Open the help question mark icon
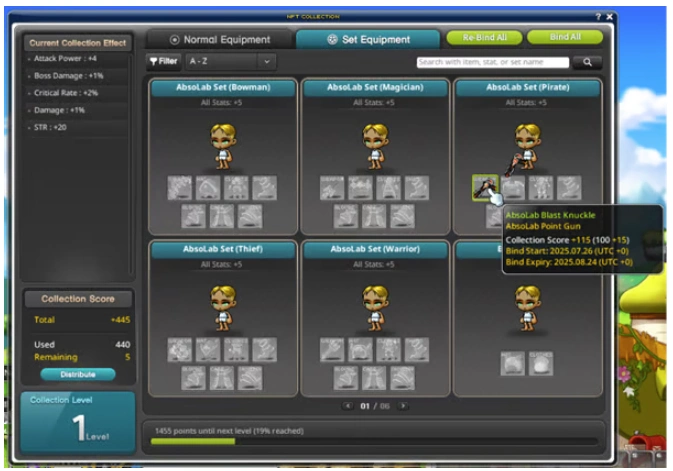The height and width of the screenshot is (471, 673). [x=598, y=17]
